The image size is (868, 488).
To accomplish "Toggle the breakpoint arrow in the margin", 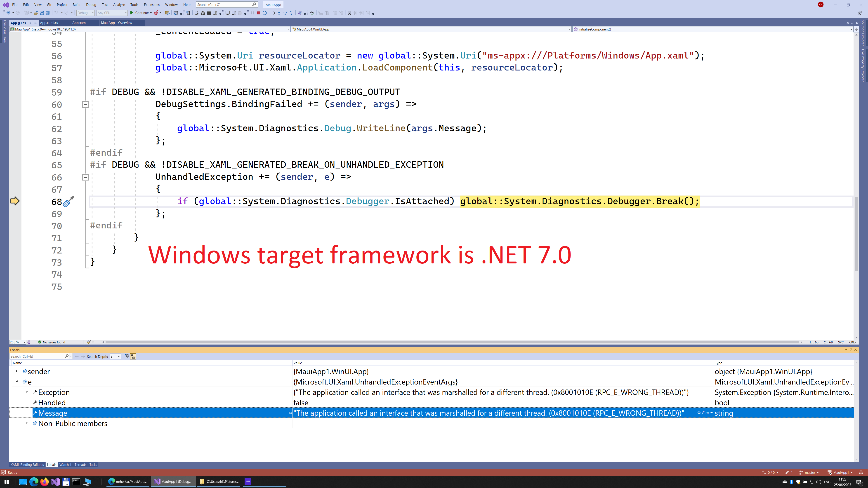I will [x=15, y=201].
